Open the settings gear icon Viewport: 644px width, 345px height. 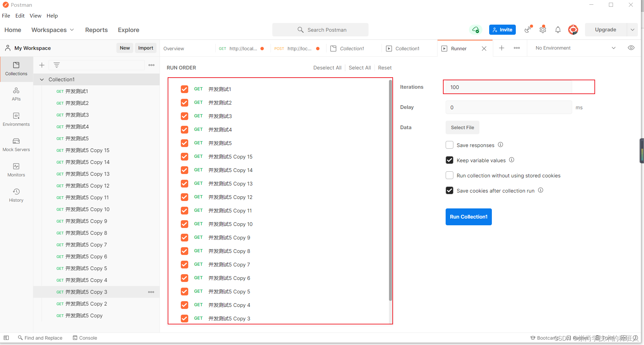click(x=543, y=30)
